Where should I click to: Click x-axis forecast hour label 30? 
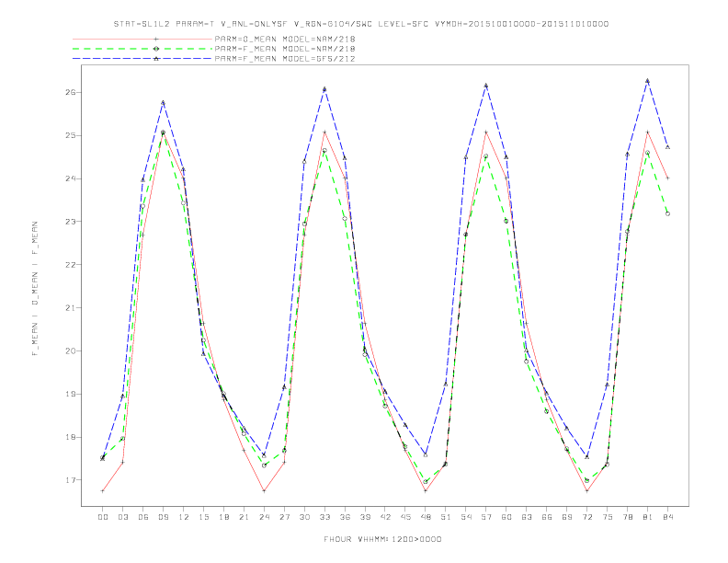coord(304,517)
